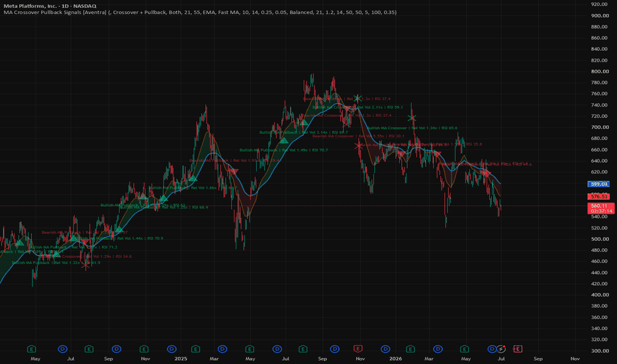Click the 2026 year label on time axis

tap(395, 359)
